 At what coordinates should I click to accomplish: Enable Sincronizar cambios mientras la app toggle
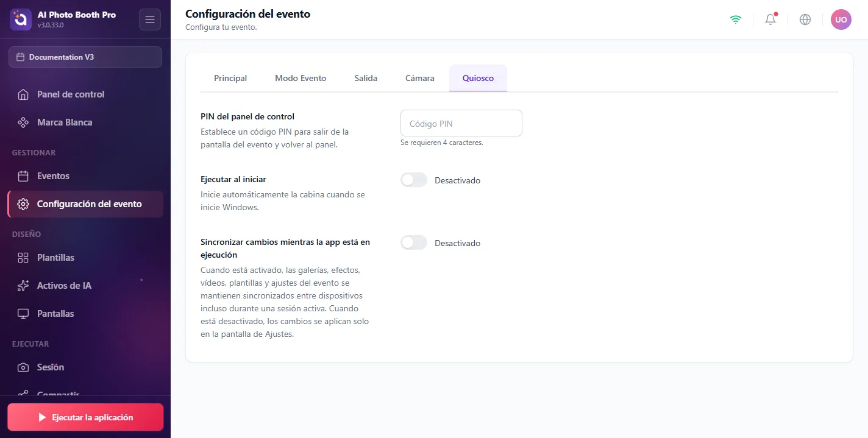(414, 243)
